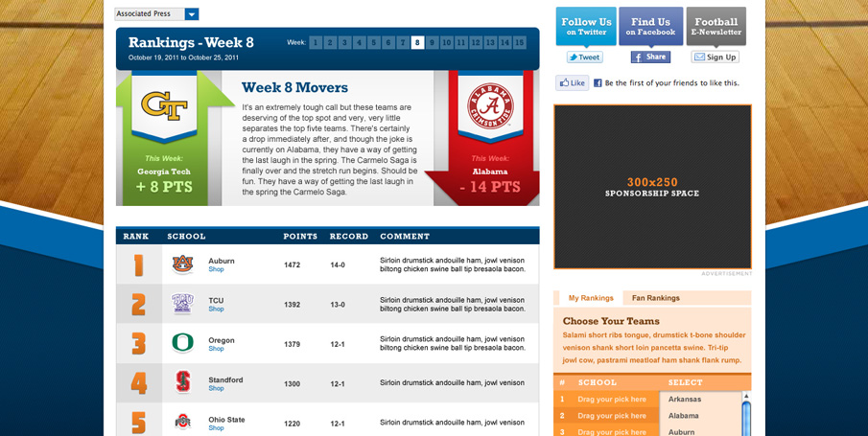Screen dimensions: 868x436
Task: Click the RANK column header
Action: click(x=136, y=237)
